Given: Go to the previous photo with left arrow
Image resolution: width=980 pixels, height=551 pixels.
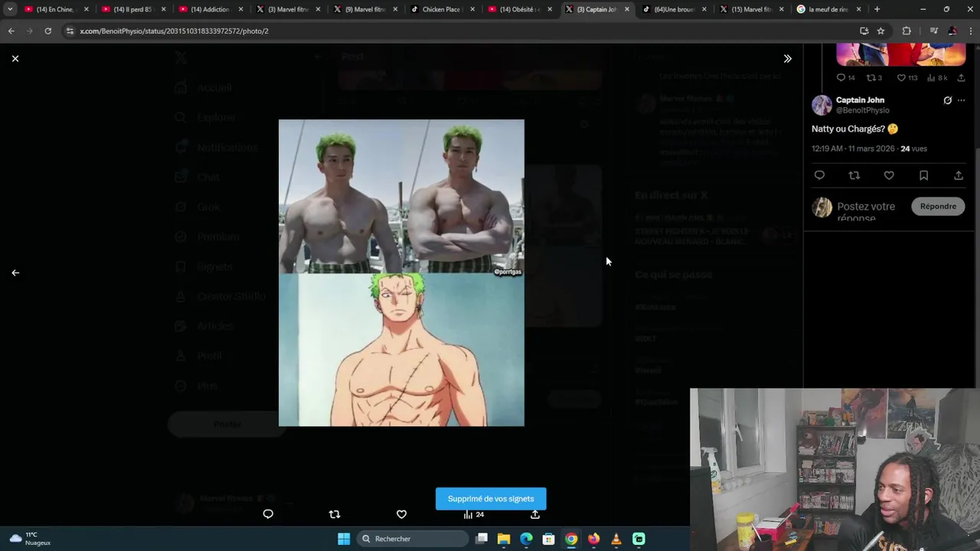Looking at the screenshot, I should pyautogui.click(x=15, y=272).
